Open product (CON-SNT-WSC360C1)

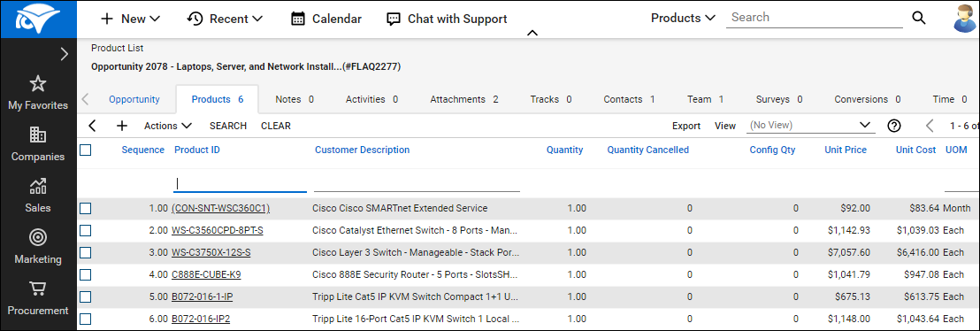tap(220, 208)
